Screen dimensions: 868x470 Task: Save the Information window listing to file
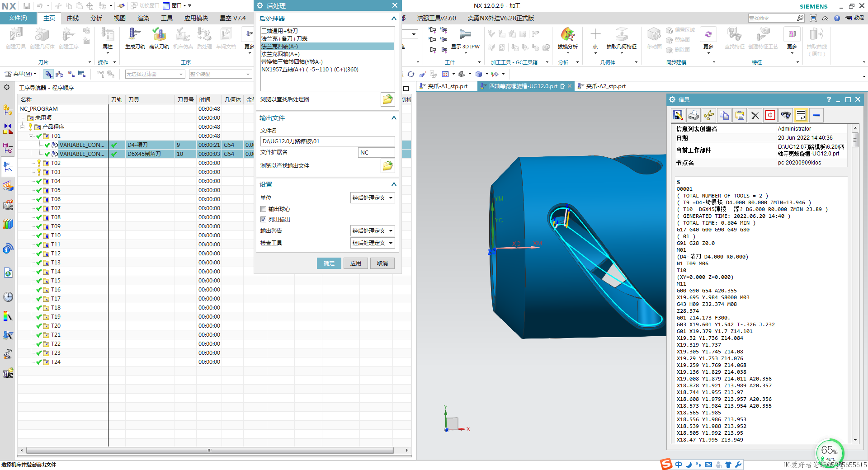tap(678, 115)
